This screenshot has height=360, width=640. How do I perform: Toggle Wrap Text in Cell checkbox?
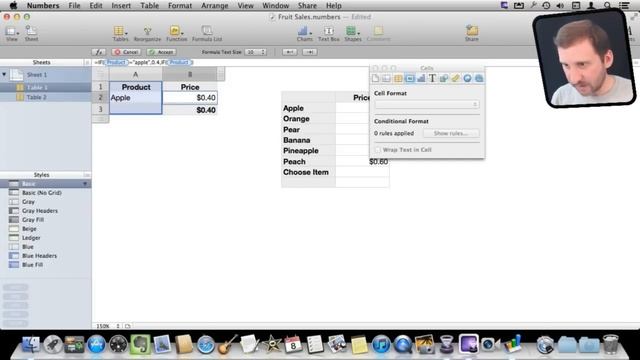tap(378, 150)
